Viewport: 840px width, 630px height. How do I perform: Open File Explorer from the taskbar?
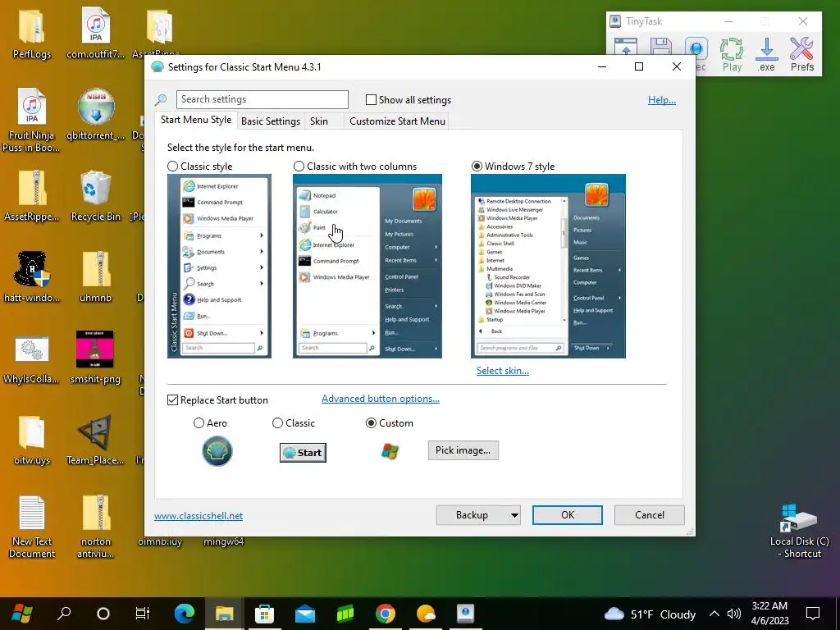225,614
